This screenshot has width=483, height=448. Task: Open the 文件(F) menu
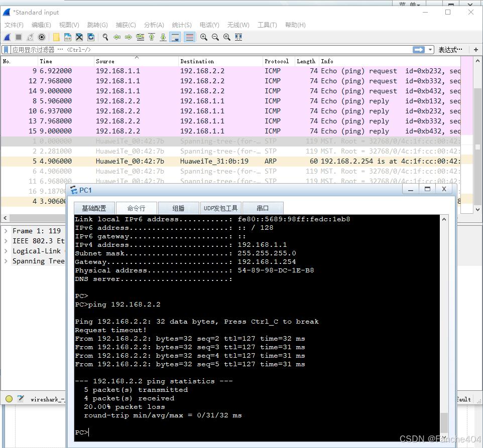click(x=14, y=25)
